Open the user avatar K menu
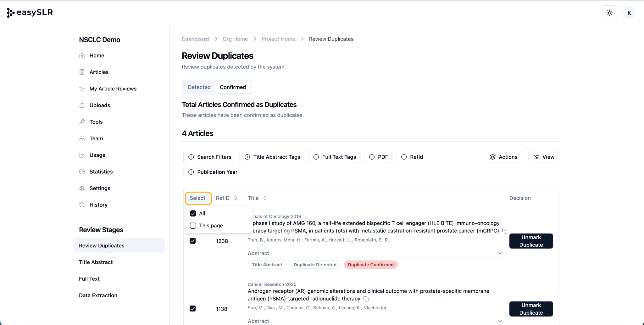Image resolution: width=644 pixels, height=325 pixels. point(629,13)
